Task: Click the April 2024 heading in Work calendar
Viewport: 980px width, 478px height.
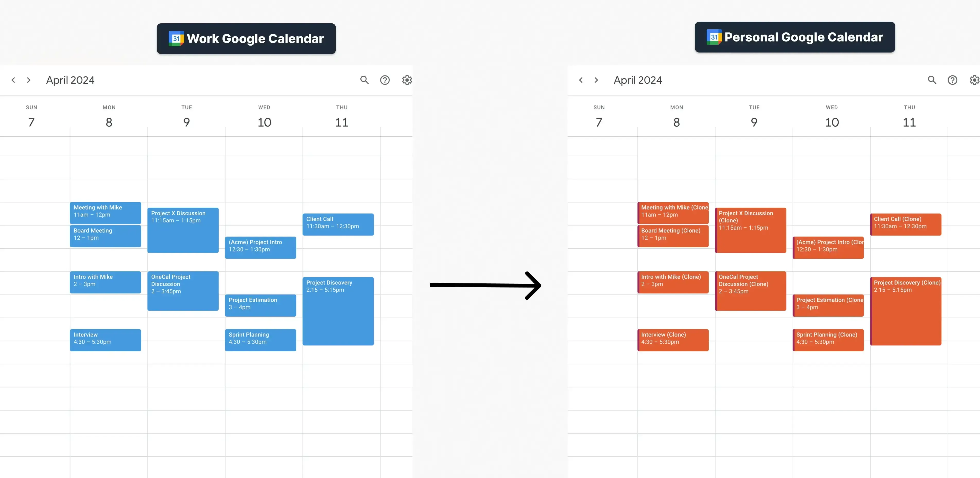Action: click(x=70, y=80)
